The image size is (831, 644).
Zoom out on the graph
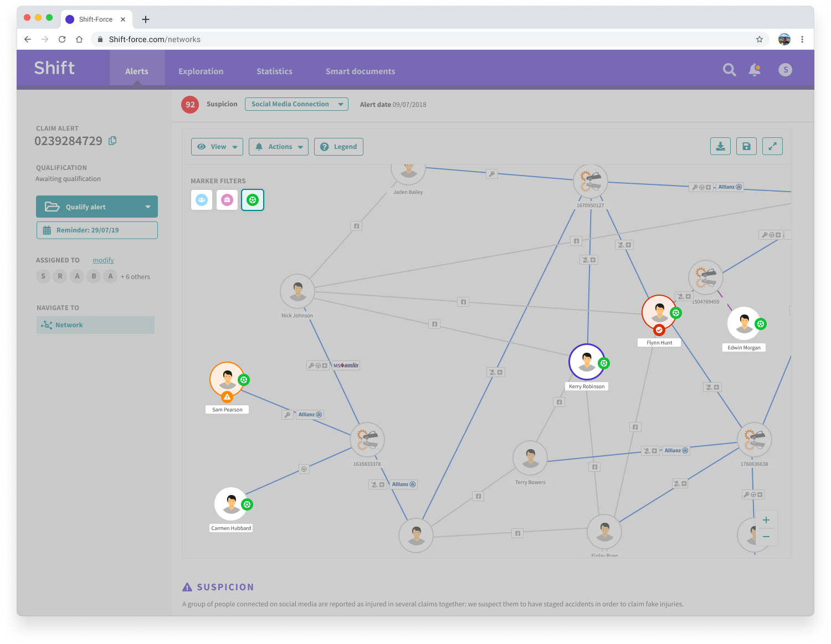point(766,537)
